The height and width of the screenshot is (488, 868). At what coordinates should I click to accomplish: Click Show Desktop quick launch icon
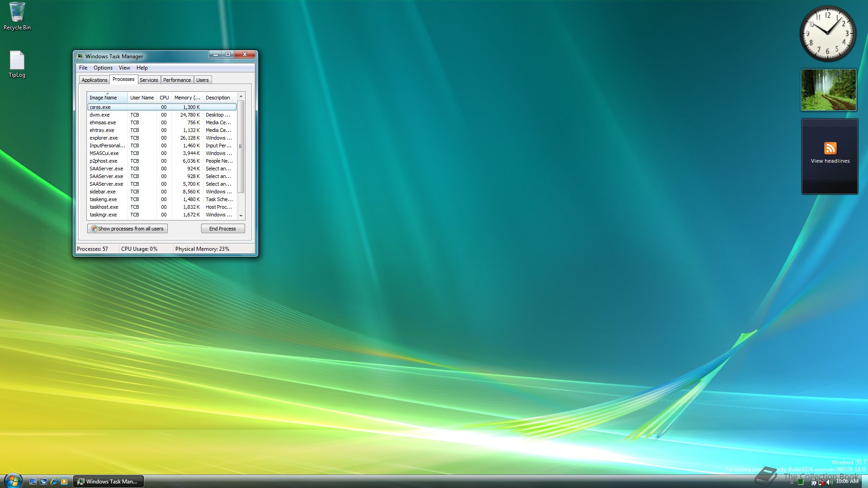(33, 482)
